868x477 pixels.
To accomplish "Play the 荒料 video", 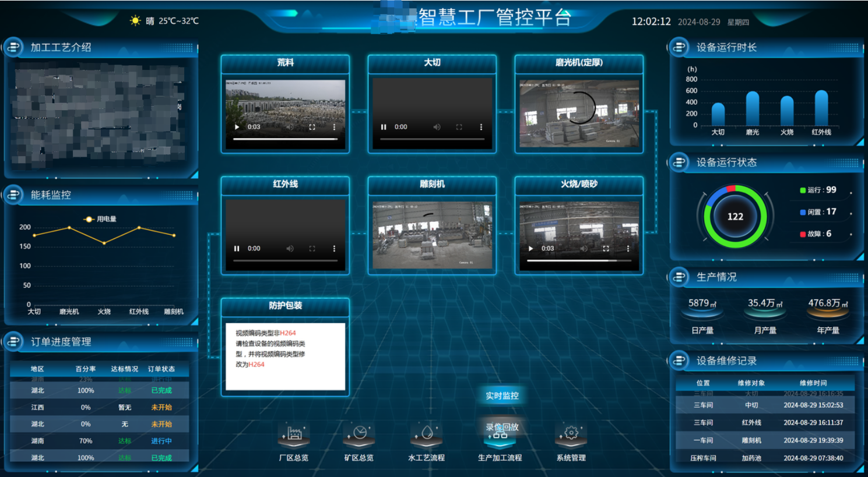I will click(x=237, y=127).
